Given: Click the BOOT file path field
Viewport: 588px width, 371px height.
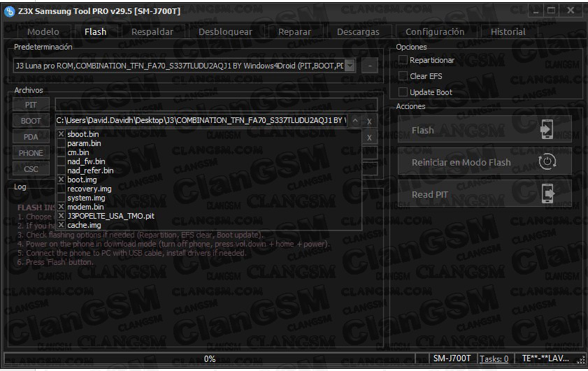Looking at the screenshot, I should 202,121.
